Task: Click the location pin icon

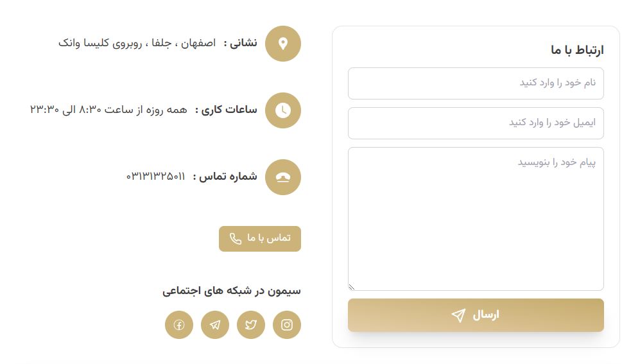Action: coord(283,44)
